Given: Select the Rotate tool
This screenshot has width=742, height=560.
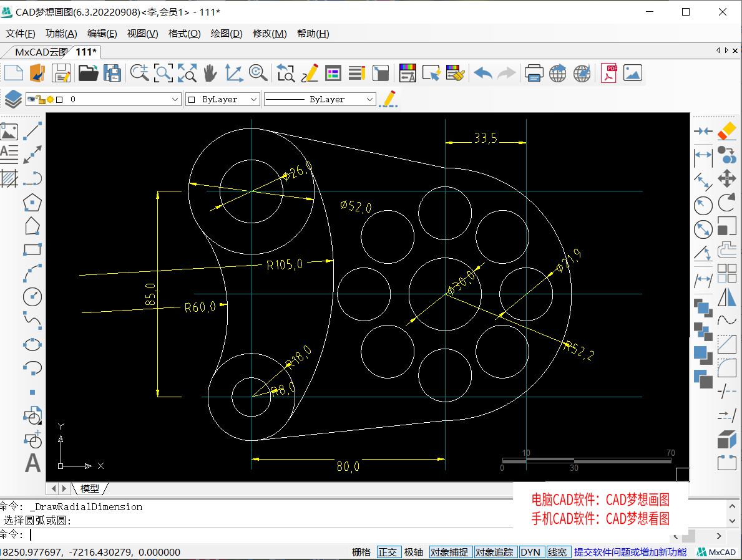Looking at the screenshot, I should click(x=727, y=203).
